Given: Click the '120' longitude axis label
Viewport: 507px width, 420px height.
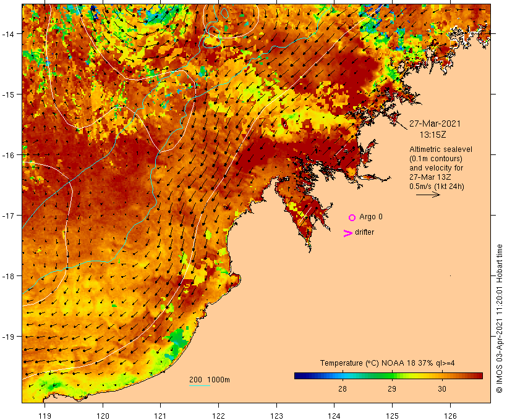Looking at the screenshot, I should pos(103,416).
